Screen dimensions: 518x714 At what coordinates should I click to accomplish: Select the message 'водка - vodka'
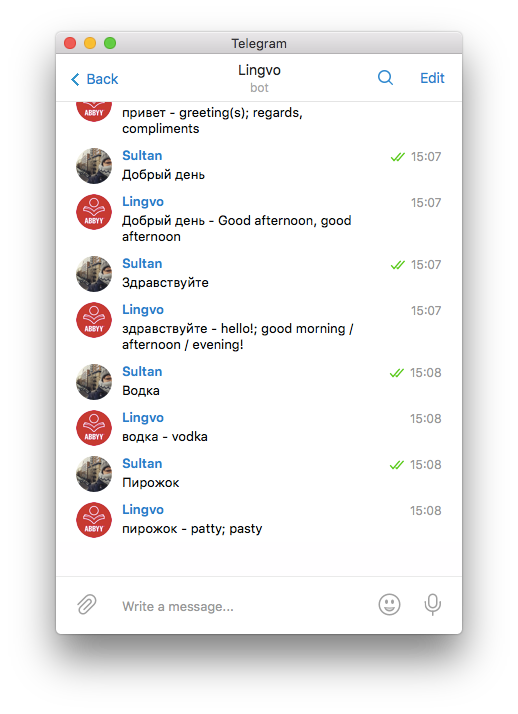165,437
